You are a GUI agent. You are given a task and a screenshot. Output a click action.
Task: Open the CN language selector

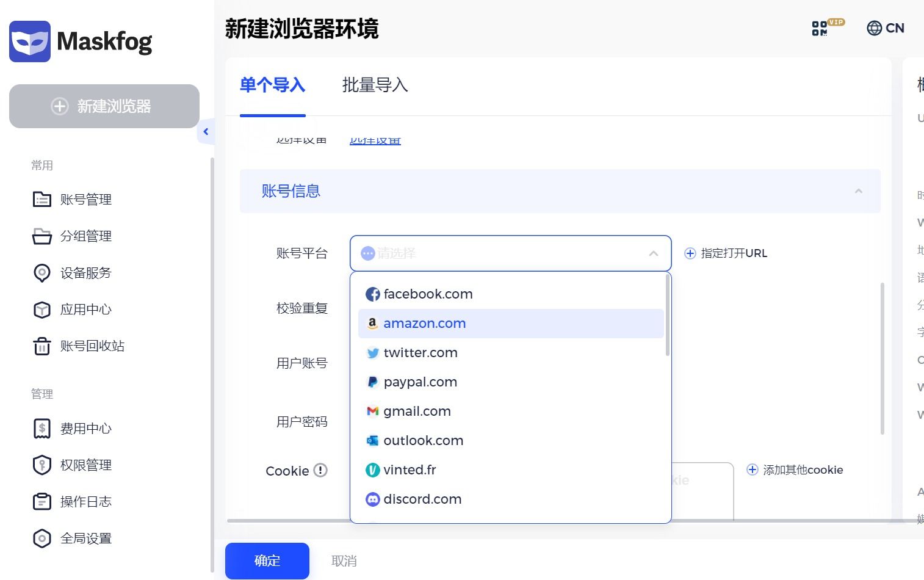point(886,28)
